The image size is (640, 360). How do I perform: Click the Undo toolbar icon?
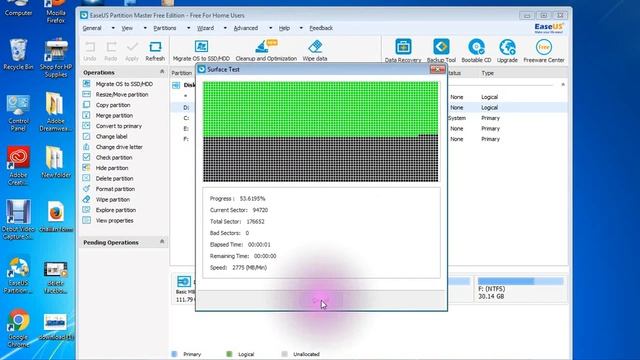click(90, 51)
